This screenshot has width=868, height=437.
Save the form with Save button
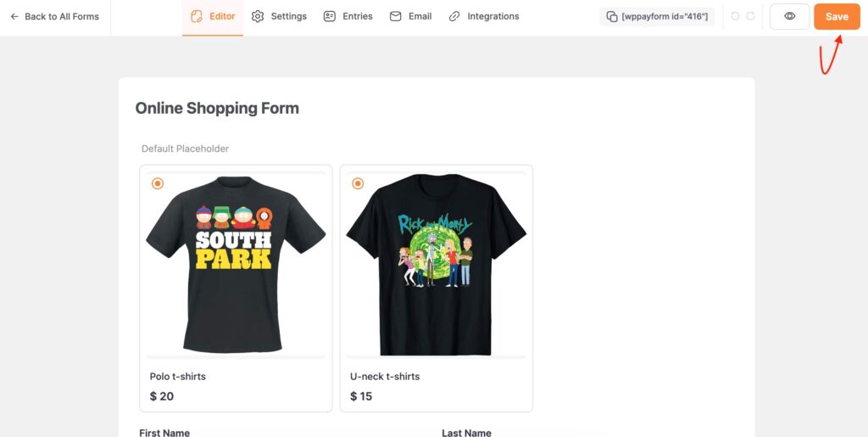pyautogui.click(x=837, y=17)
